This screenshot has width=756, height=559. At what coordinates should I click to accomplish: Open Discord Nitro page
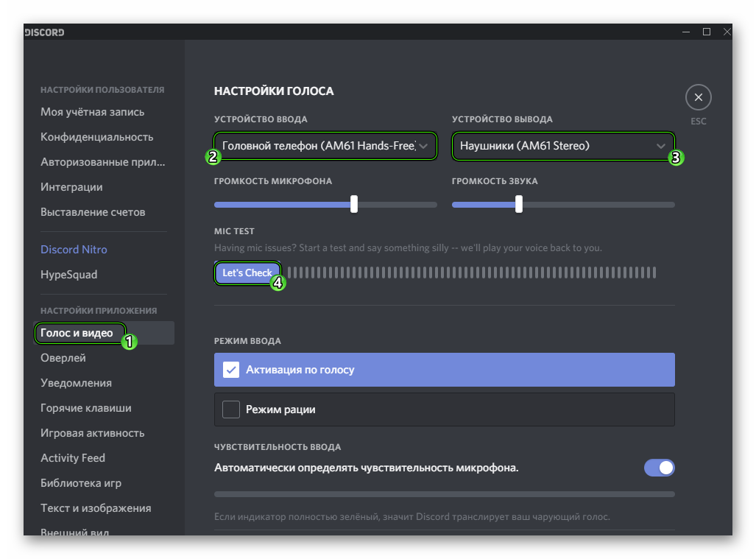74,250
